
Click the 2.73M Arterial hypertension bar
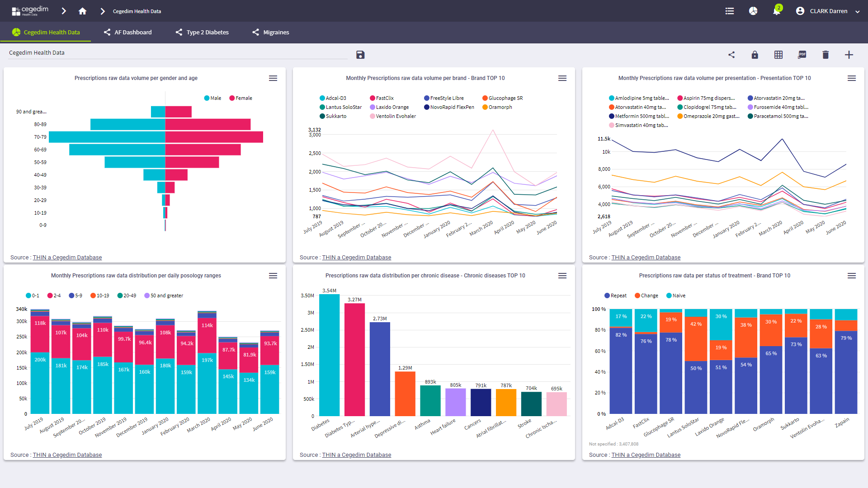coord(380,369)
